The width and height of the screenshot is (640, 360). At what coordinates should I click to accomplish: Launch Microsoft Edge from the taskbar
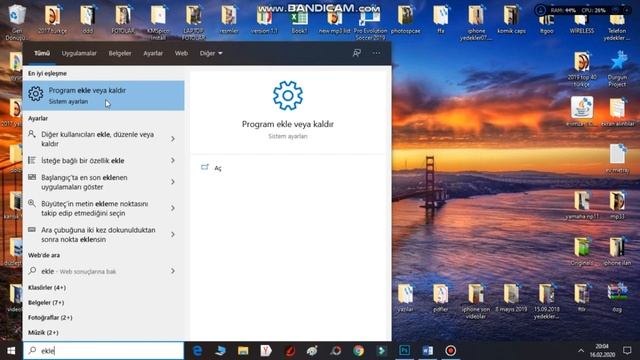[198, 351]
